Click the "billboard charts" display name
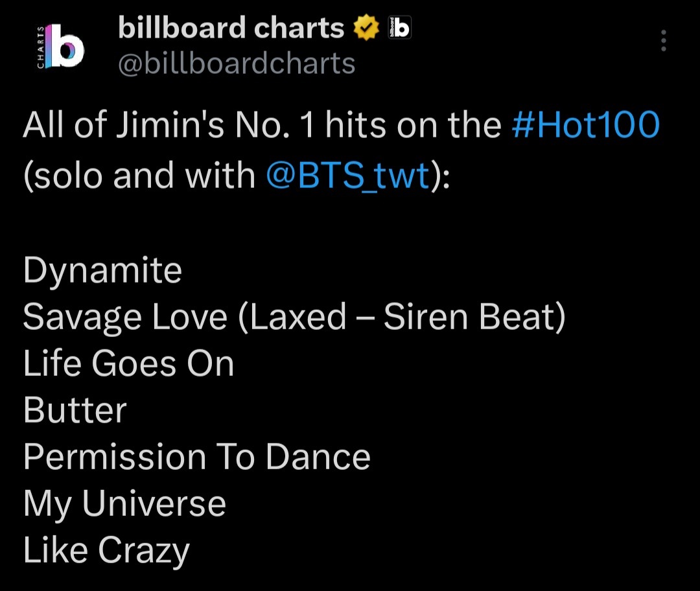Image resolution: width=700 pixels, height=591 pixels. (x=231, y=28)
